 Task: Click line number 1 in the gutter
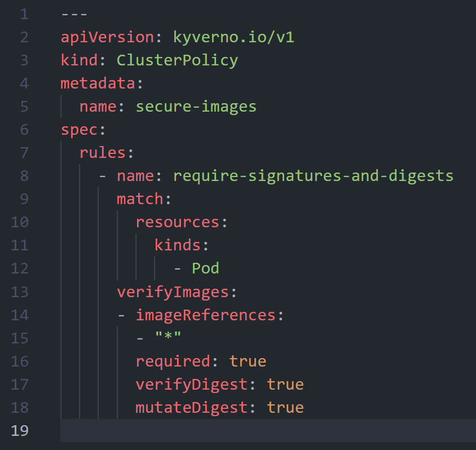pos(24,14)
